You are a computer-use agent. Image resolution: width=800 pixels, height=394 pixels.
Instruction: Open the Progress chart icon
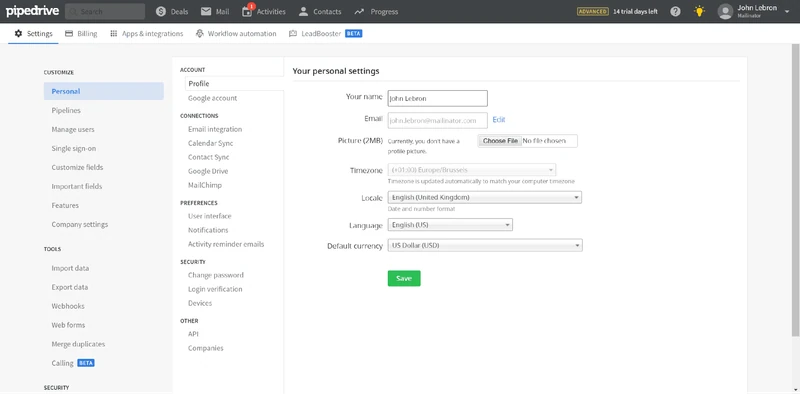pos(359,11)
